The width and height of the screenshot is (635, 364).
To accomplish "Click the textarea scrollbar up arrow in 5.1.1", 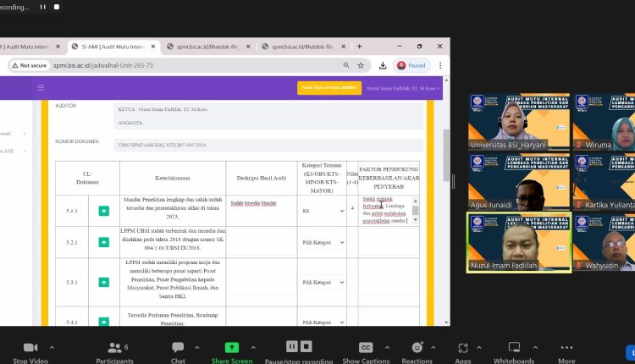I will coord(415,201).
